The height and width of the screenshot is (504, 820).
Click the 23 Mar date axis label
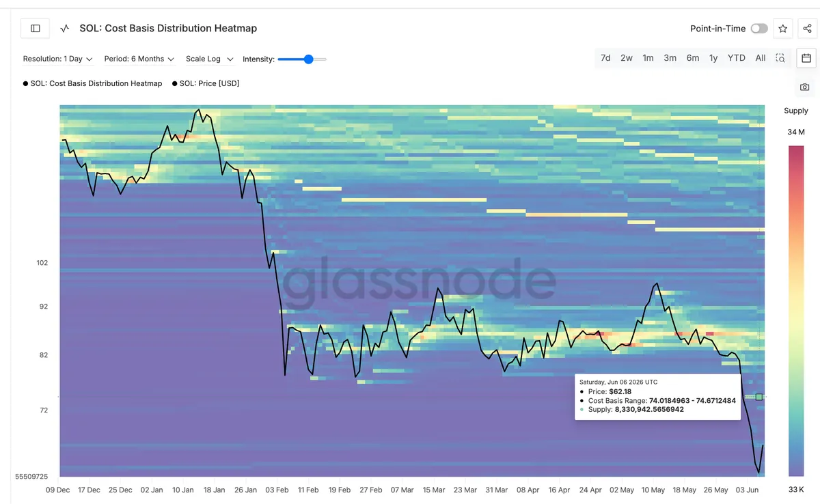(x=465, y=490)
